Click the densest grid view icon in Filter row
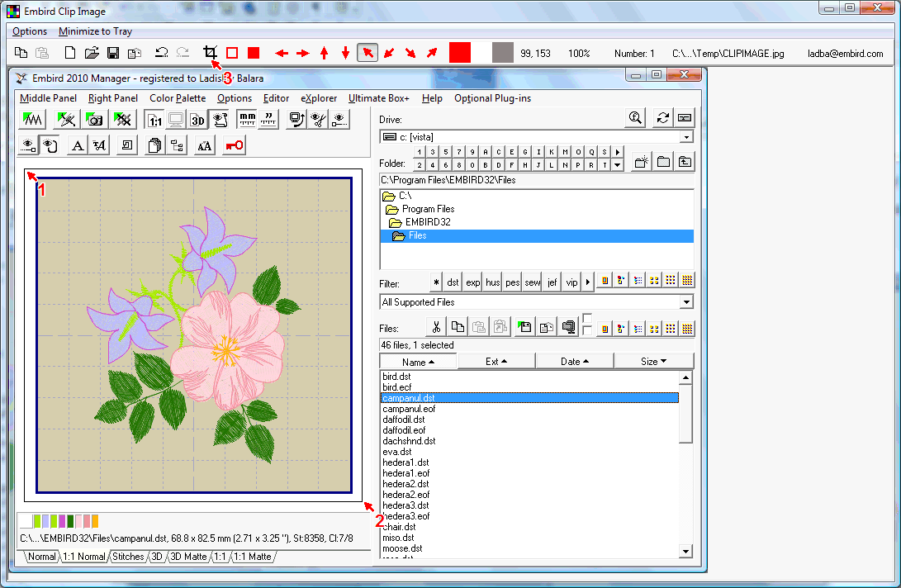This screenshot has width=901, height=588. (x=687, y=281)
